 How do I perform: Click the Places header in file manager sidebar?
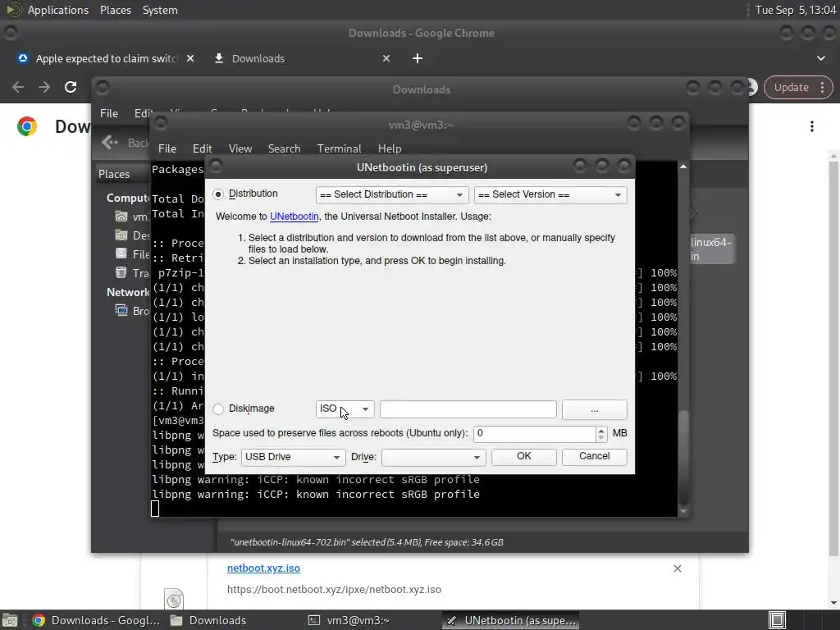pyautogui.click(x=114, y=174)
